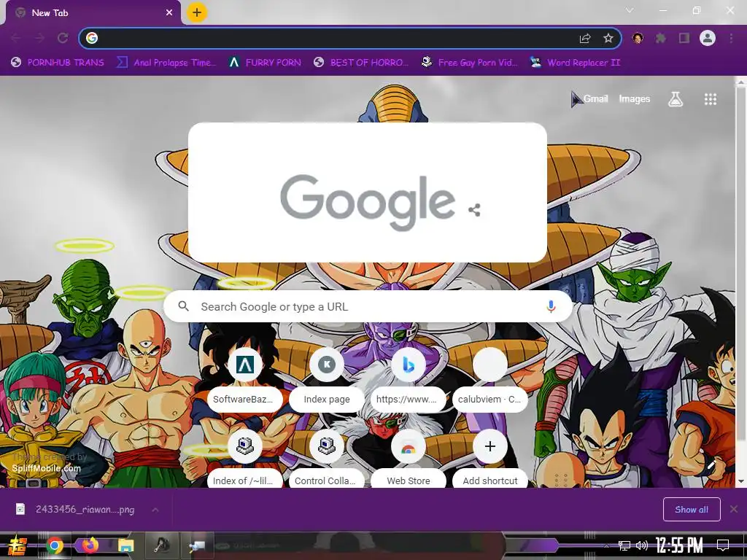Open the taskbar network icon
The width and height of the screenshot is (747, 560).
(624, 545)
